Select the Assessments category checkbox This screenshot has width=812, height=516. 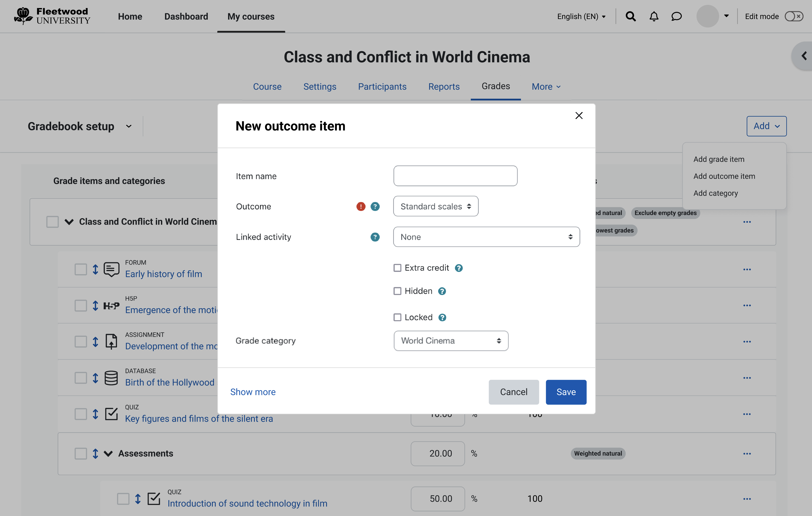(80, 453)
